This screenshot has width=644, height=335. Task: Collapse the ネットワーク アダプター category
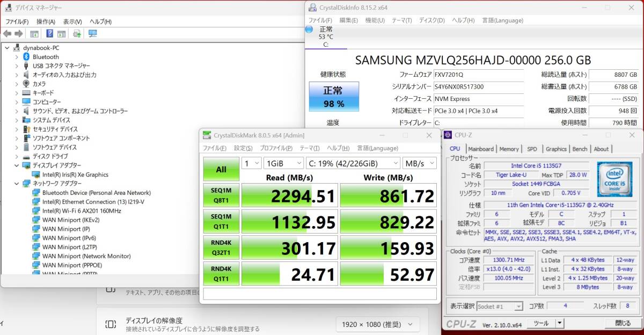pos(17,184)
